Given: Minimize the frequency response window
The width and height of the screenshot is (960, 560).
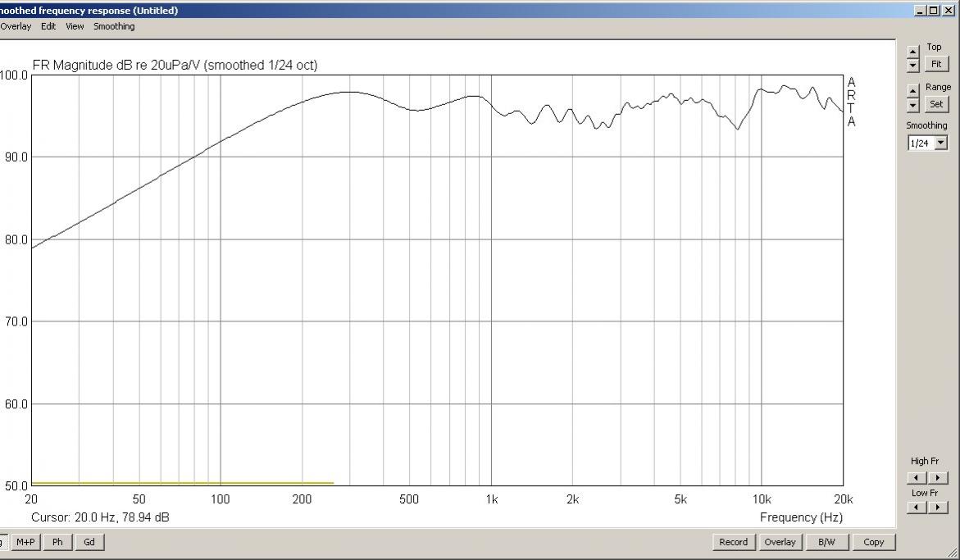Looking at the screenshot, I should 921,10.
